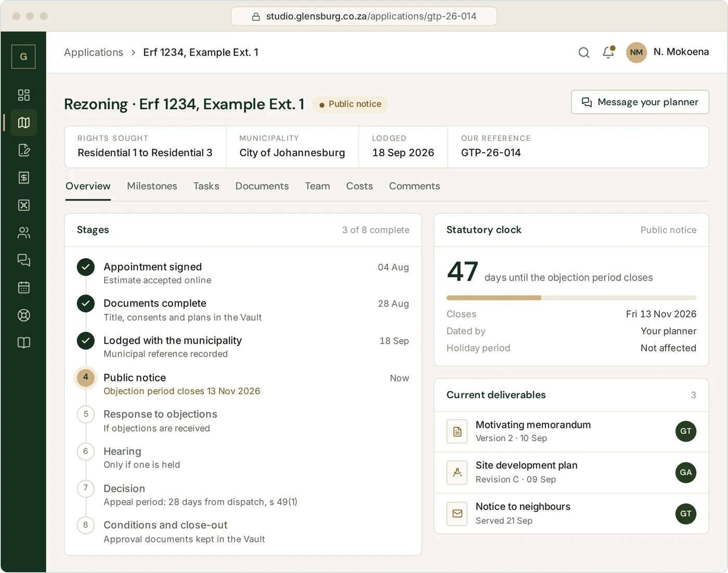Image resolution: width=728 pixels, height=573 pixels.
Task: Click the Motivating memorandum document icon
Action: tap(457, 431)
